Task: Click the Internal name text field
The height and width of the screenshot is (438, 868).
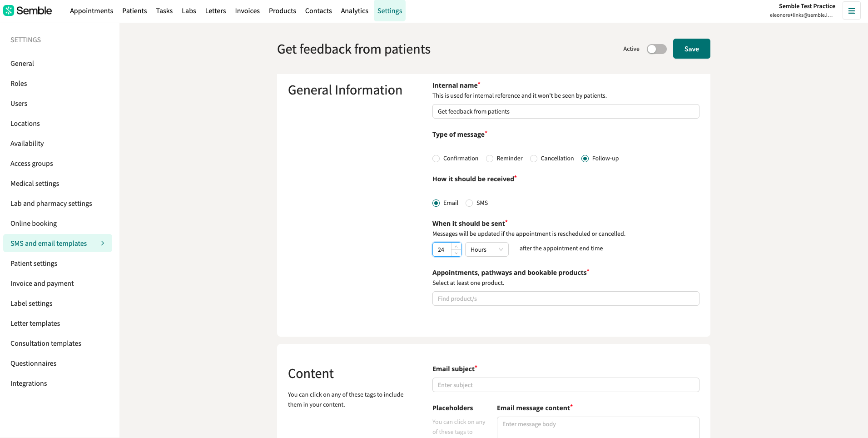Action: tap(565, 111)
